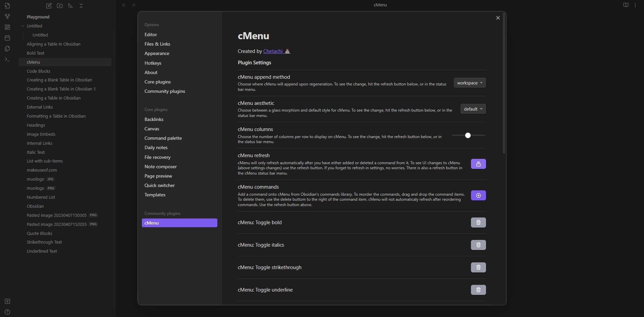The width and height of the screenshot is (644, 317).
Task: Open Page preview plugin settings
Action: (x=179, y=176)
